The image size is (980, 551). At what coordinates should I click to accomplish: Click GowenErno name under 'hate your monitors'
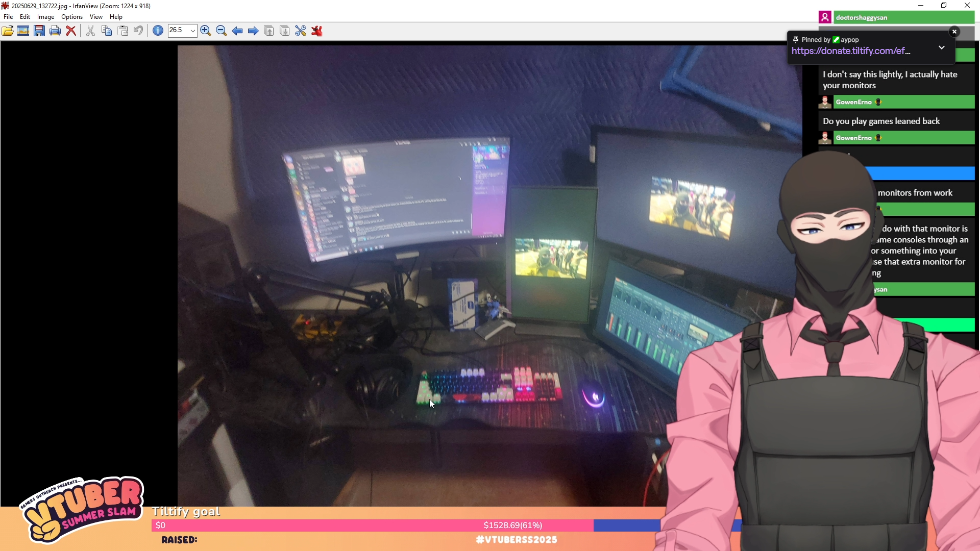coord(853,102)
